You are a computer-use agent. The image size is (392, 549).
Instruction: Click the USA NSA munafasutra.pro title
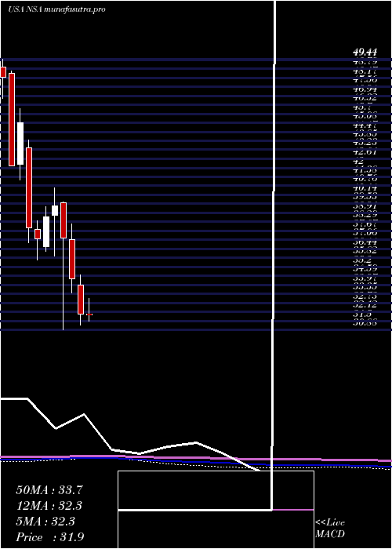(x=56, y=9)
